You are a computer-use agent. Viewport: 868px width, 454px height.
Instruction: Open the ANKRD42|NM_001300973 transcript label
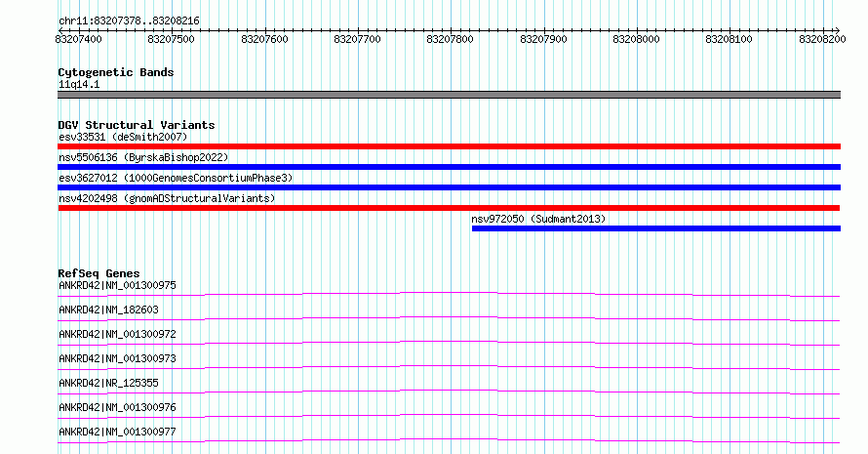117,358
